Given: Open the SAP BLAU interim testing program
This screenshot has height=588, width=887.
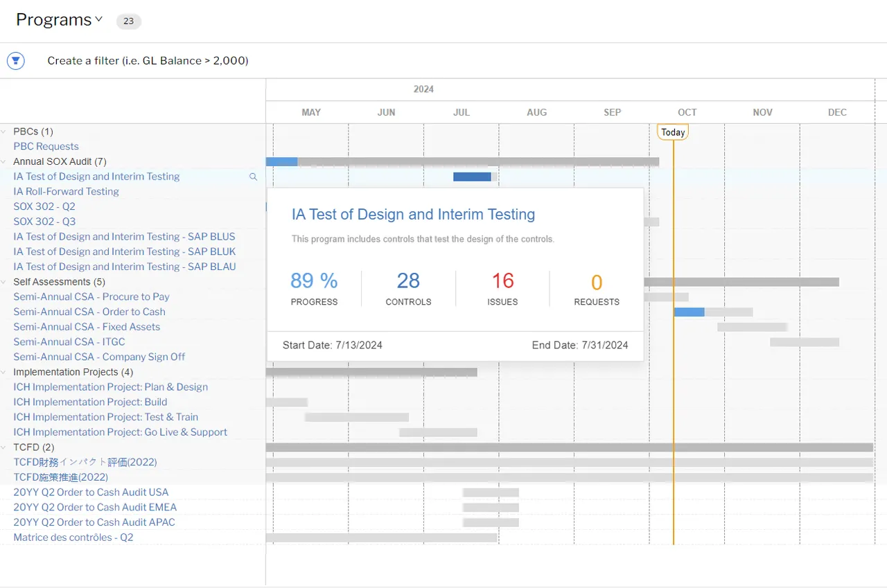Looking at the screenshot, I should pos(124,267).
